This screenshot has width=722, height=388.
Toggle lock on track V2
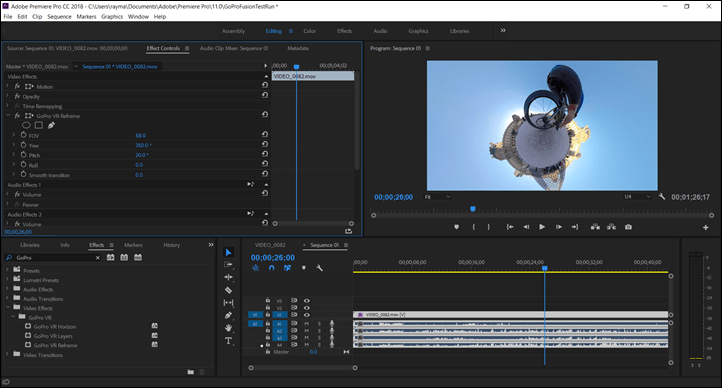pos(268,307)
